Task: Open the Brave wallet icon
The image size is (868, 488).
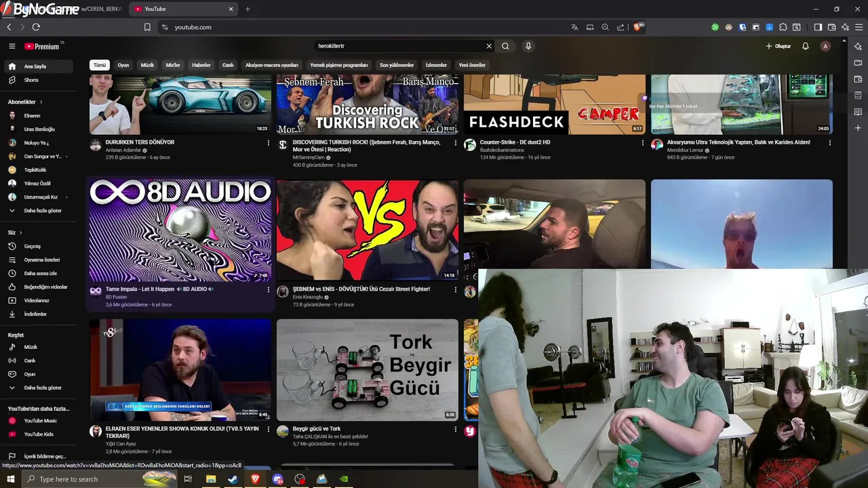Action: tap(831, 27)
